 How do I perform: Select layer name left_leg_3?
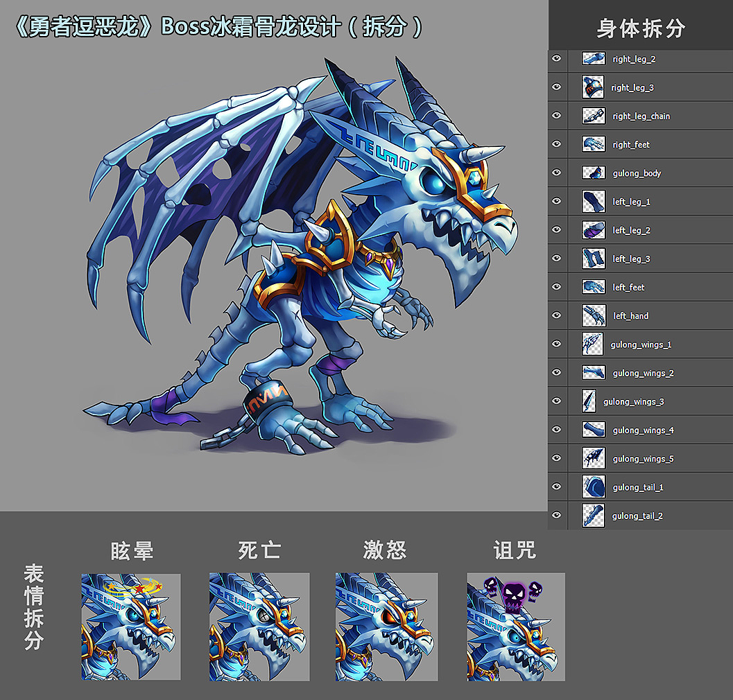coord(632,259)
